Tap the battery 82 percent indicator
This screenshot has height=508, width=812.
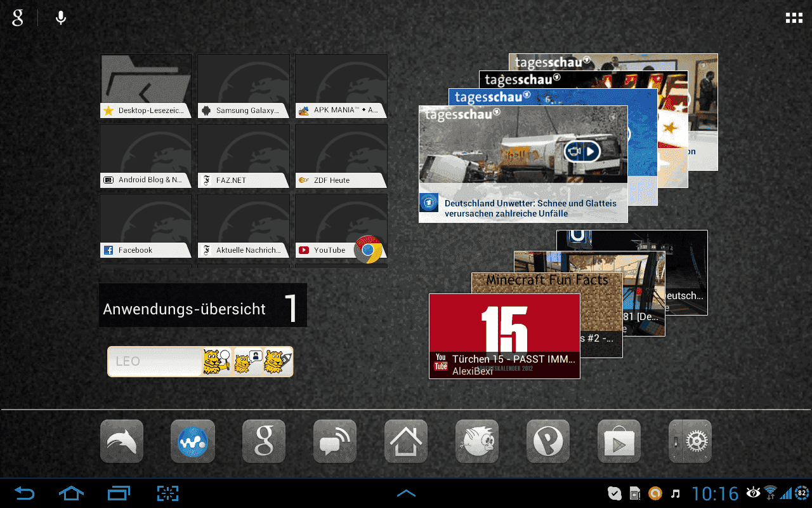802,493
